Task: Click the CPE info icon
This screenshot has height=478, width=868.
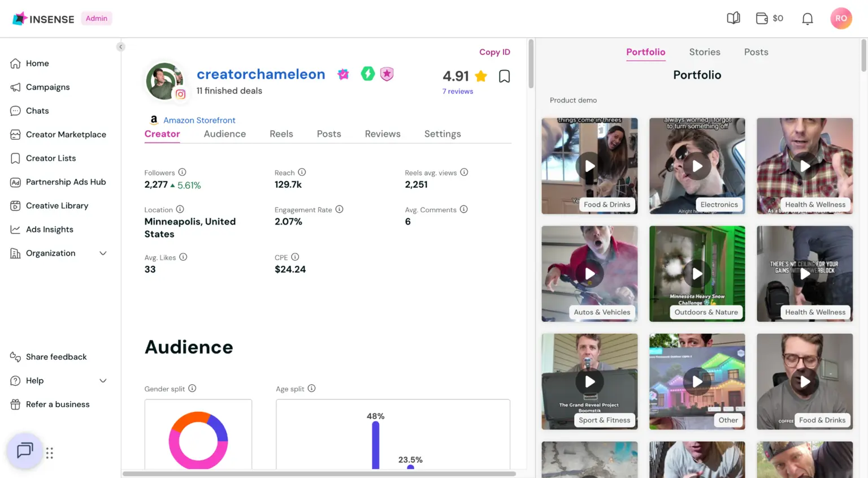Action: coord(295,257)
